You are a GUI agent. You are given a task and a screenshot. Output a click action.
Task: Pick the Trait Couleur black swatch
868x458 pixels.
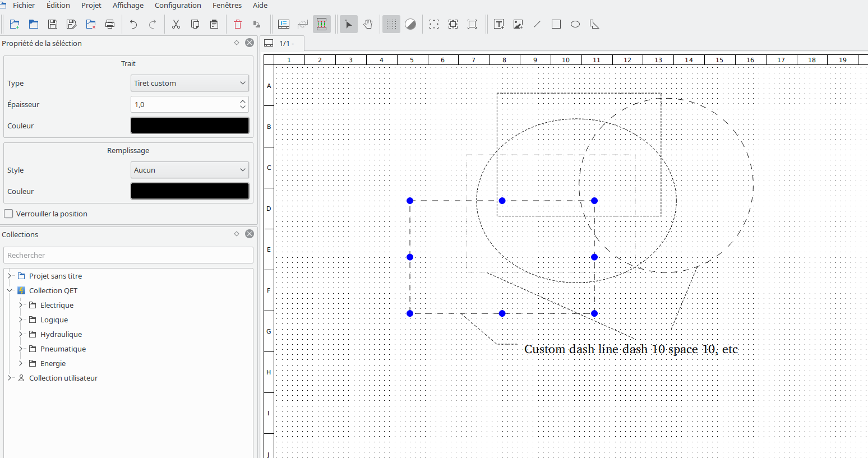point(190,126)
